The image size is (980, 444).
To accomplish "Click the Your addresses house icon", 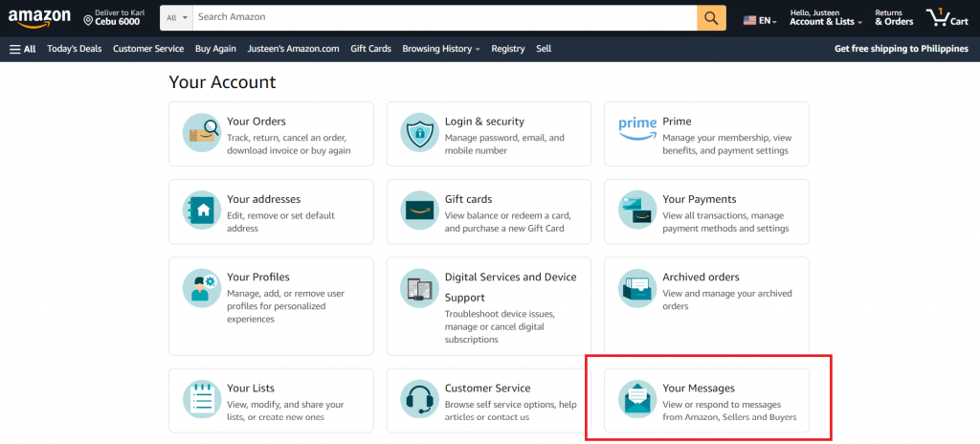I will tap(201, 211).
